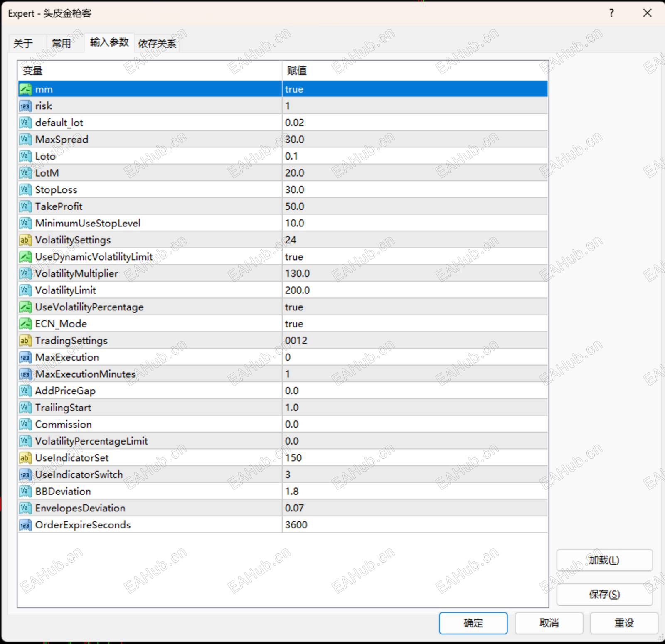Click the integer icon beside MaxExecutionMinutes
The height and width of the screenshot is (644, 665).
tap(25, 374)
